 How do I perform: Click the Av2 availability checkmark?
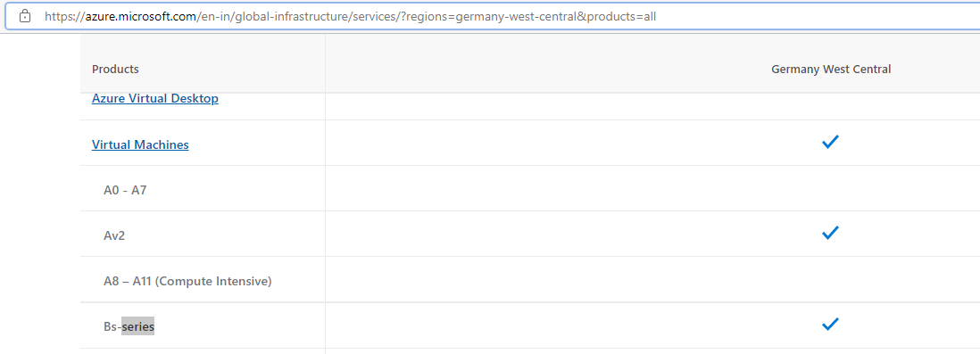pyautogui.click(x=830, y=234)
